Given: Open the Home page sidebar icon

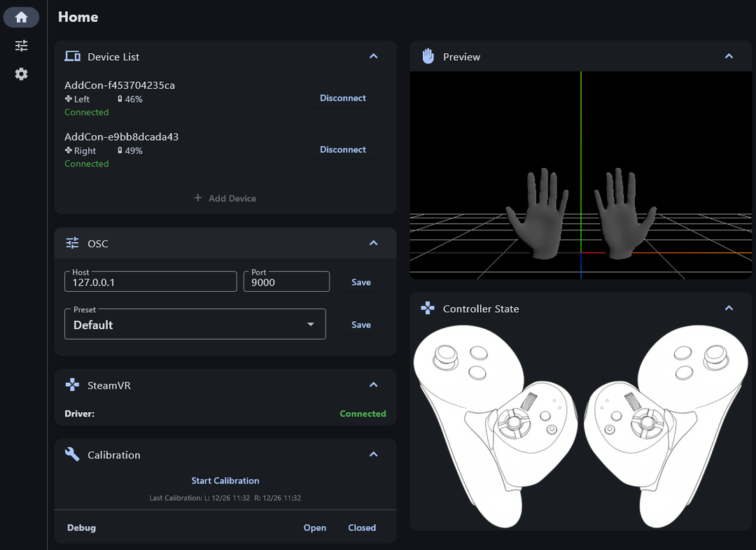Looking at the screenshot, I should pyautogui.click(x=21, y=17).
